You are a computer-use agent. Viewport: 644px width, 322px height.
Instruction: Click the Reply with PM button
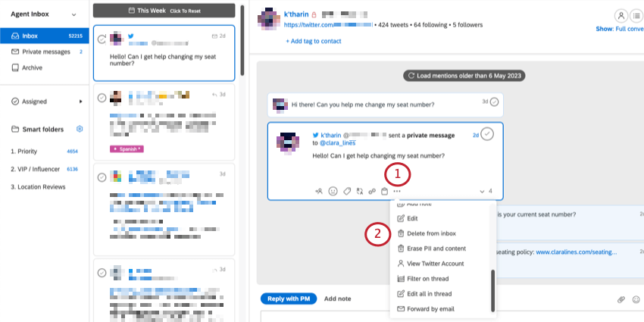click(289, 299)
